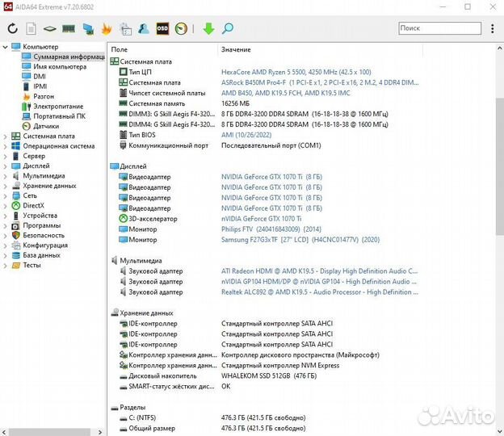This screenshot has width=504, height=436.
Task: Click the left pane horizontal scrollbar
Action: [x=49, y=432]
